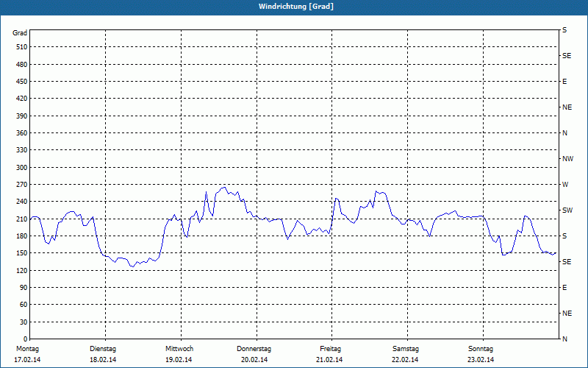The width and height of the screenshot is (588, 368).
Task: Click the '240' degree axis label
Action: (x=22, y=202)
